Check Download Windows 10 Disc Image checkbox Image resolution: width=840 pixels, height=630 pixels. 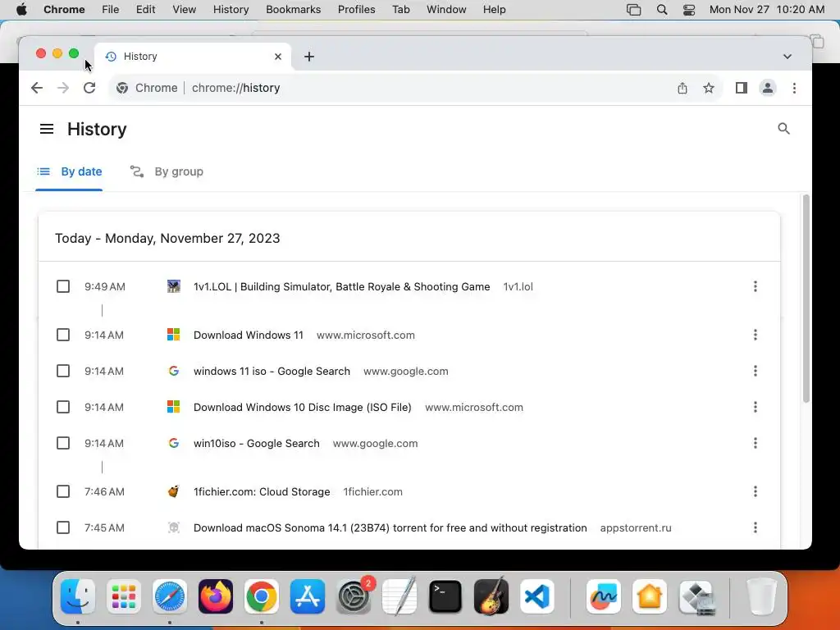(63, 407)
